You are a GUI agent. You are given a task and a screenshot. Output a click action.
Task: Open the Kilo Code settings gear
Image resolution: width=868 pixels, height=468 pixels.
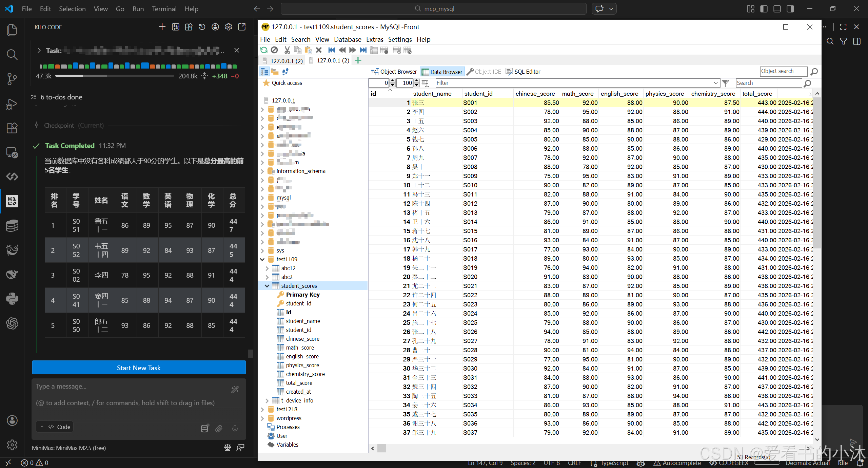click(x=229, y=27)
